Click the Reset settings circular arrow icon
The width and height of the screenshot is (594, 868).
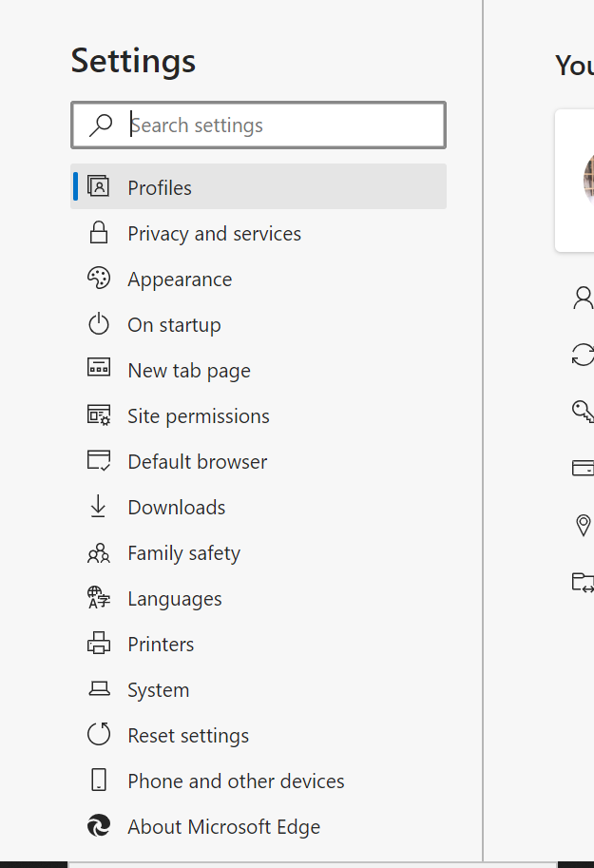98,734
